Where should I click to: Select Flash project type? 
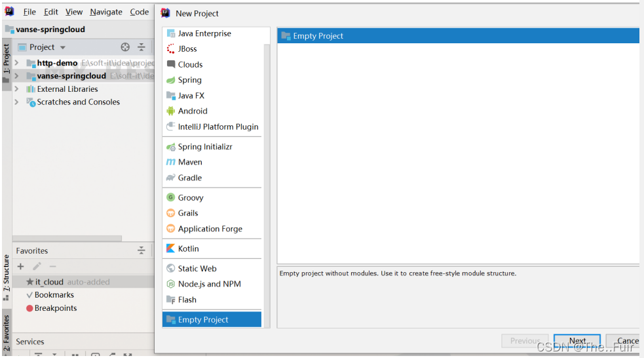pyautogui.click(x=212, y=300)
